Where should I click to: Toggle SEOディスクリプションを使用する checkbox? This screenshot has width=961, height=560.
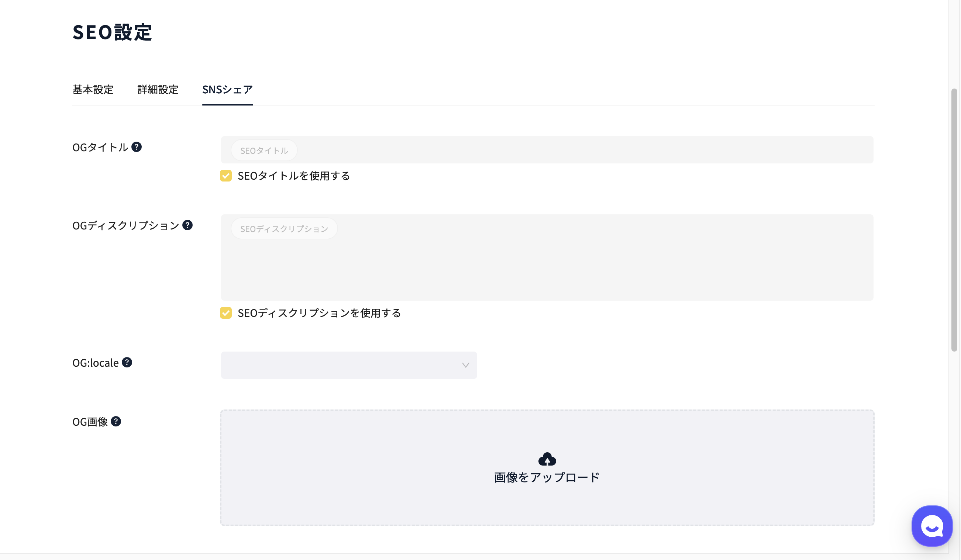226,313
